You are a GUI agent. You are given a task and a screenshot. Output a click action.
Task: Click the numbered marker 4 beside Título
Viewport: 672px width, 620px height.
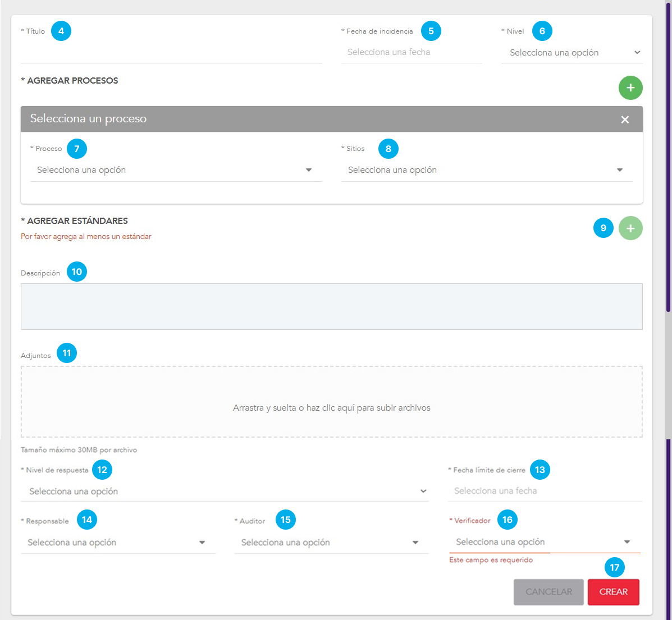(61, 31)
